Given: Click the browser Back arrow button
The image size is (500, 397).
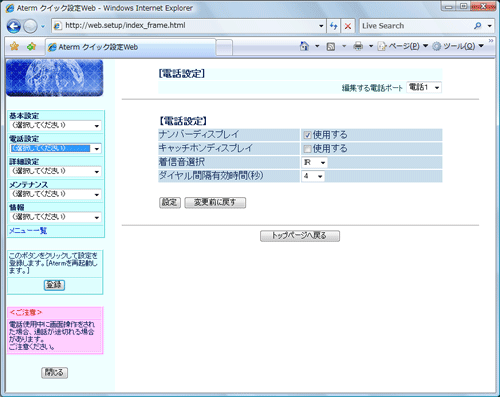Looking at the screenshot, I should click(14, 26).
